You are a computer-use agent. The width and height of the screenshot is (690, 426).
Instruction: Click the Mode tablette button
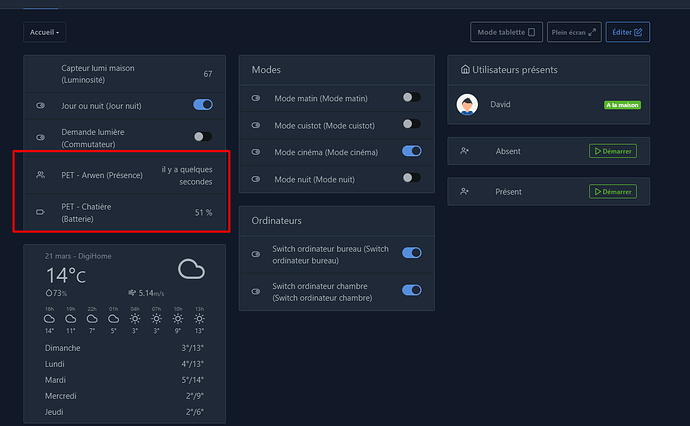(x=507, y=32)
